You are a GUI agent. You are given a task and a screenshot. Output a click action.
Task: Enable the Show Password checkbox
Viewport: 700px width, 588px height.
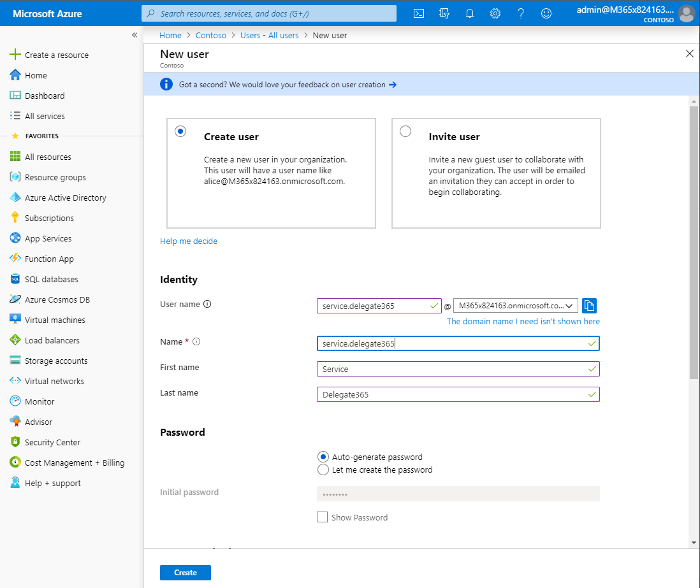tap(323, 517)
